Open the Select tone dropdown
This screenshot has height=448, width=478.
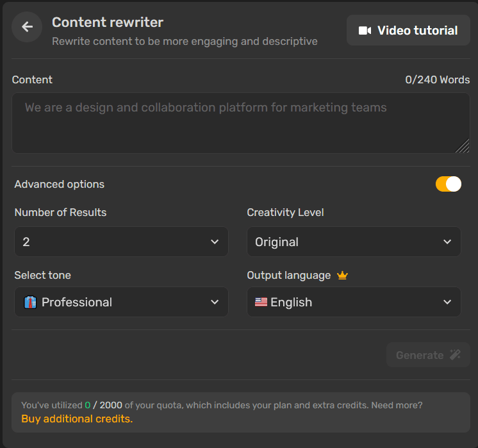(x=121, y=302)
